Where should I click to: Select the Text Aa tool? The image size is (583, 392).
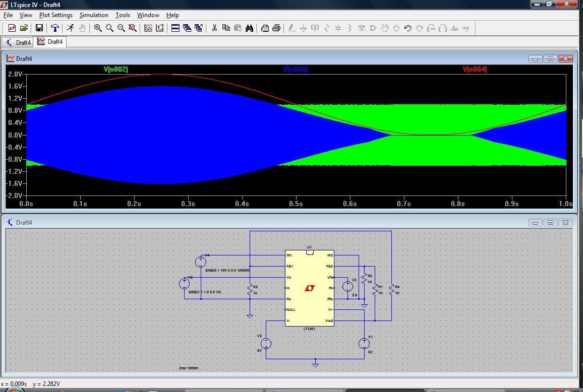[454, 28]
